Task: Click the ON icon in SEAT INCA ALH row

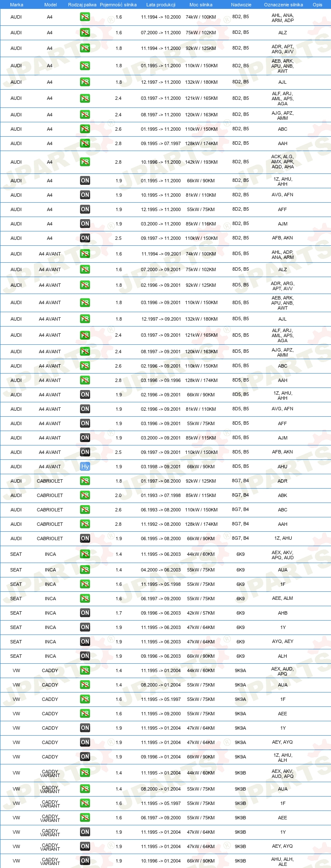Action: [x=85, y=656]
